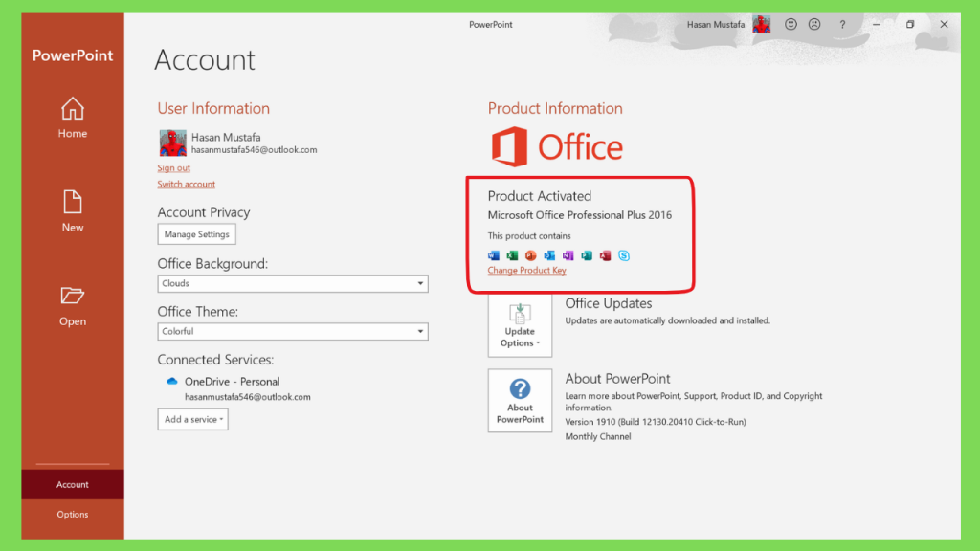980x551 pixels.
Task: Open the Office Theme dropdown showing Colorful
Action: [293, 332]
